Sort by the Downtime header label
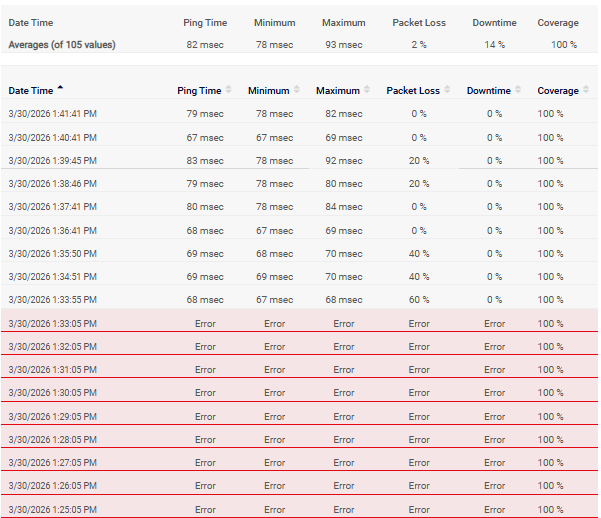601x518 pixels. (489, 91)
